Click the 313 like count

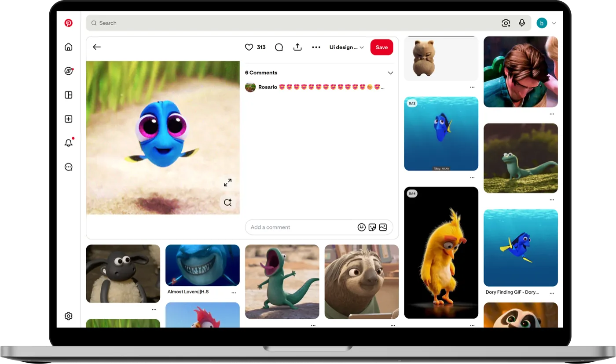[x=261, y=47]
